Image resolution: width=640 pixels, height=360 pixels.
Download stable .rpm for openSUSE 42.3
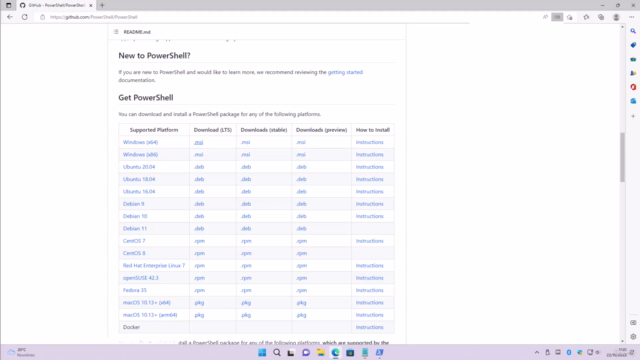246,278
